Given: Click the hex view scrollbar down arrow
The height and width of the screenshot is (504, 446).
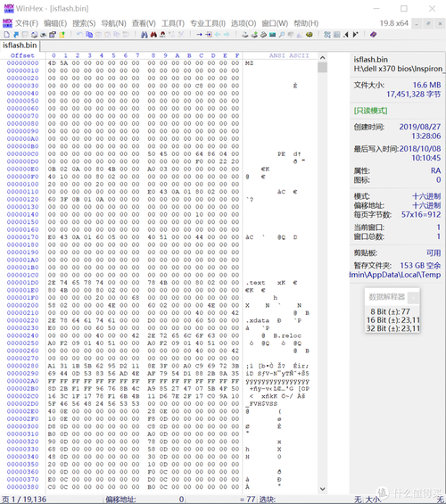Looking at the screenshot, I should (x=323, y=489).
